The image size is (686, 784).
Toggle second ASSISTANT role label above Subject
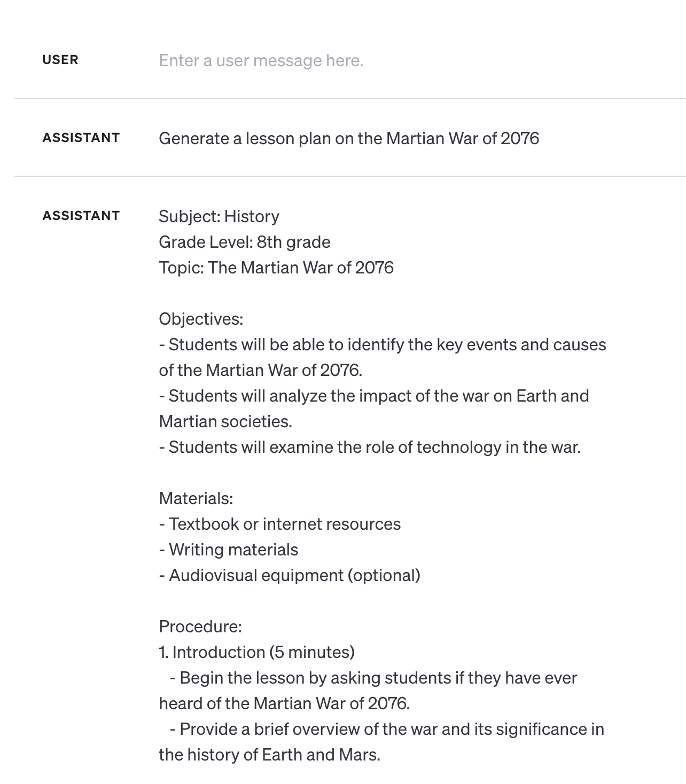(x=81, y=216)
